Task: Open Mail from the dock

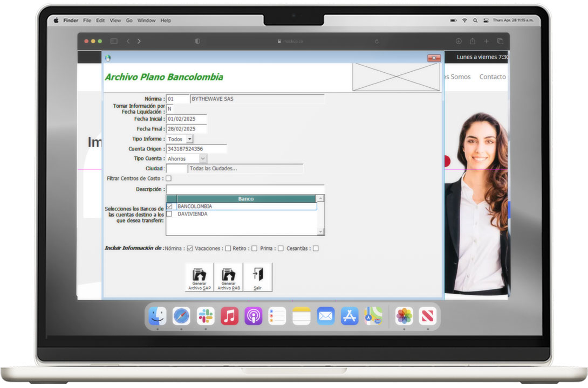Action: pos(325,316)
